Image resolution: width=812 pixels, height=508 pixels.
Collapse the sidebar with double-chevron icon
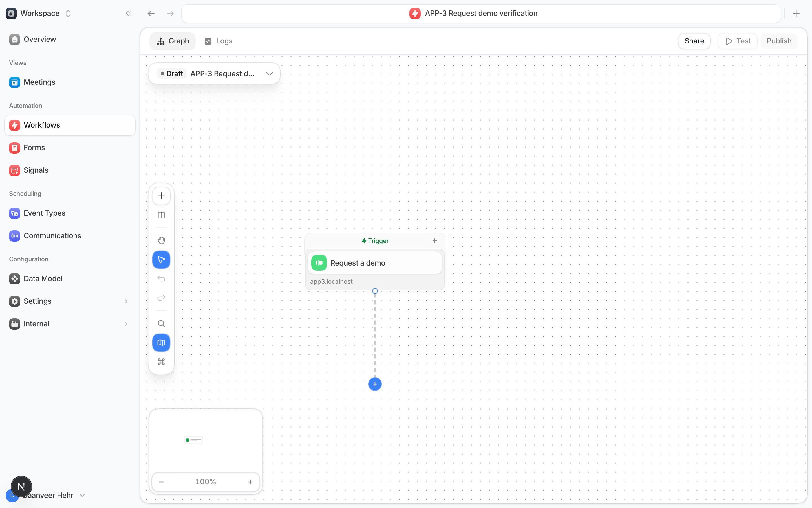click(x=129, y=14)
